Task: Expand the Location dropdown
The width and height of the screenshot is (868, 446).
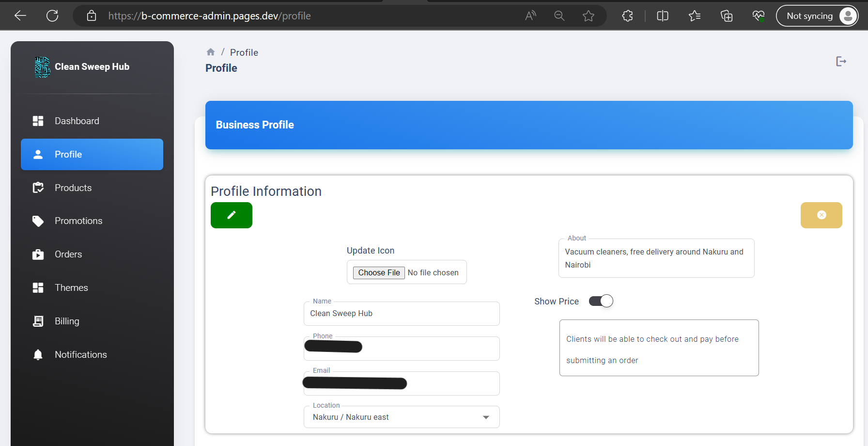Action: (x=486, y=417)
